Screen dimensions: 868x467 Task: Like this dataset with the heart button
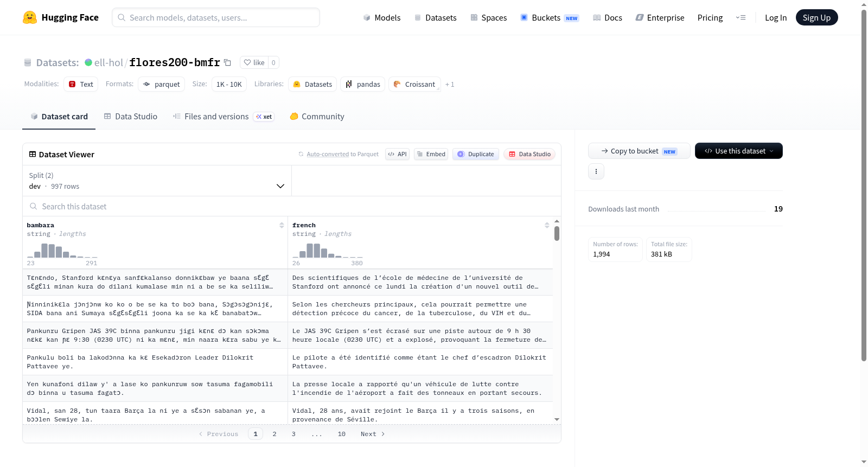(x=254, y=62)
